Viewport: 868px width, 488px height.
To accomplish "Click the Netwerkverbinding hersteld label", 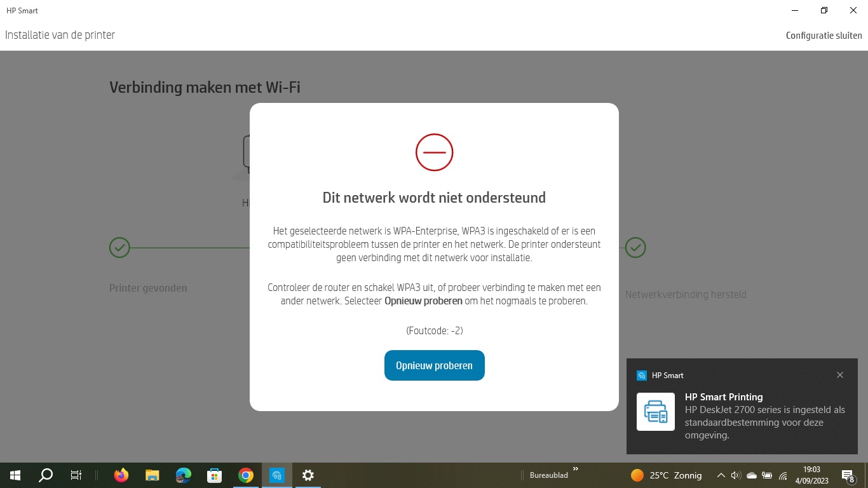I will pyautogui.click(x=686, y=294).
